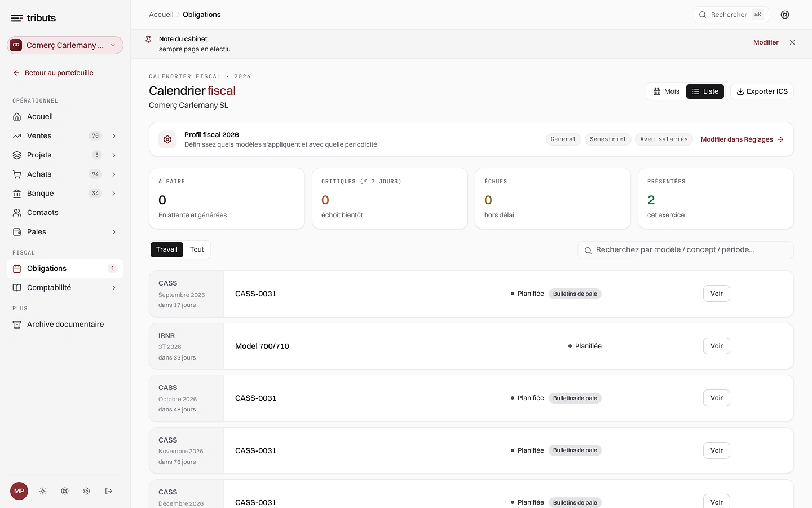This screenshot has width=812, height=508.
Task: Switch calendar to Mois view
Action: (667, 91)
